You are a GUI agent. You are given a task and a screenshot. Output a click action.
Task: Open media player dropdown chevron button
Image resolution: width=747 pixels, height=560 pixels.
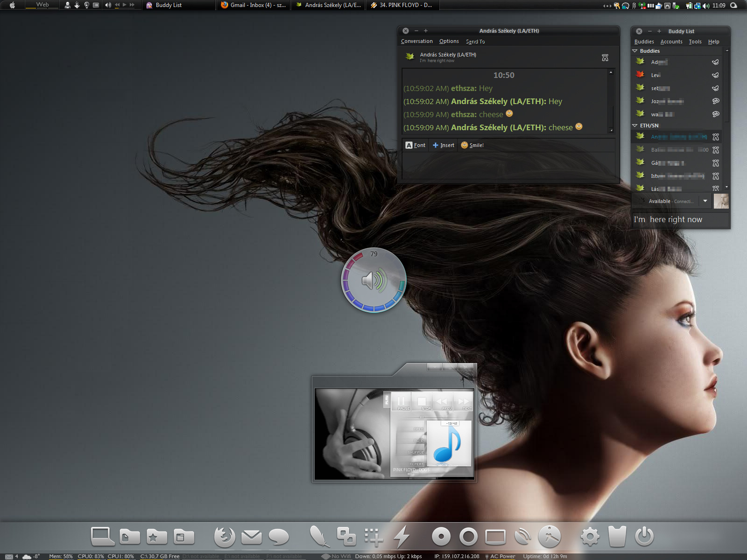pyautogui.click(x=435, y=367)
